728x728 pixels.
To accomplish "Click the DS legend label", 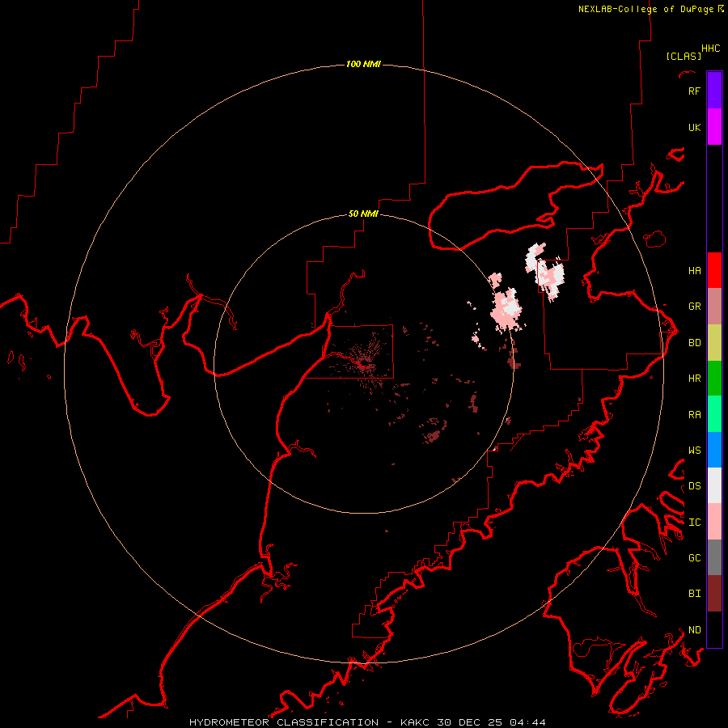I will pos(694,486).
